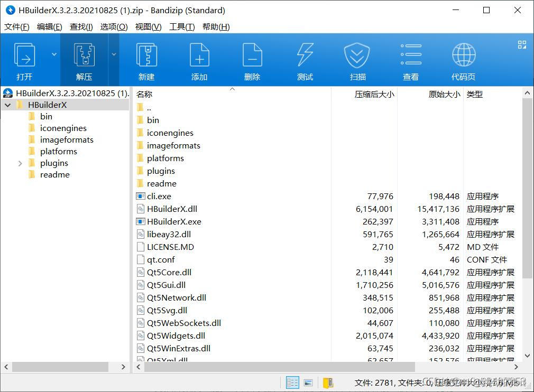Open the dropdown arrow beside 解压
The width and height of the screenshot is (534, 392).
[114, 54]
